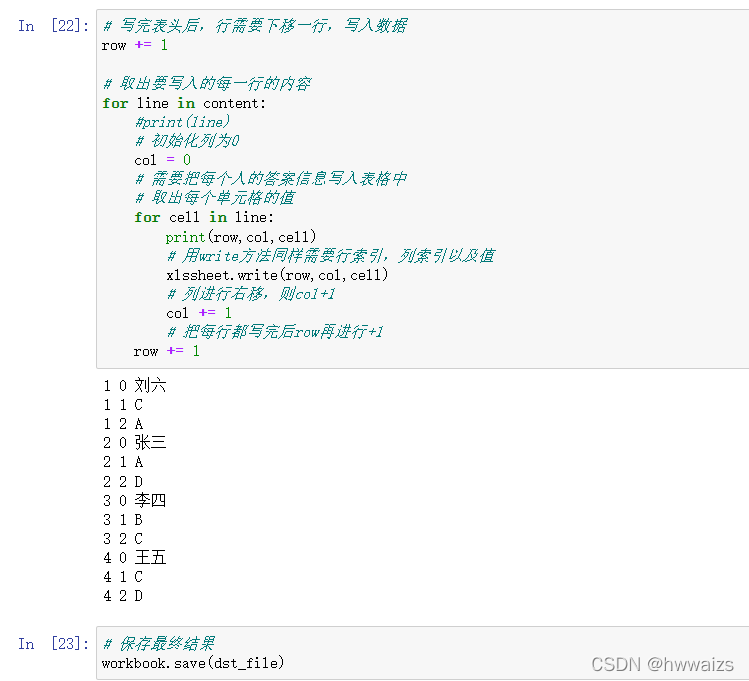
Task: Click output line '4 1 C'
Action: (123, 577)
